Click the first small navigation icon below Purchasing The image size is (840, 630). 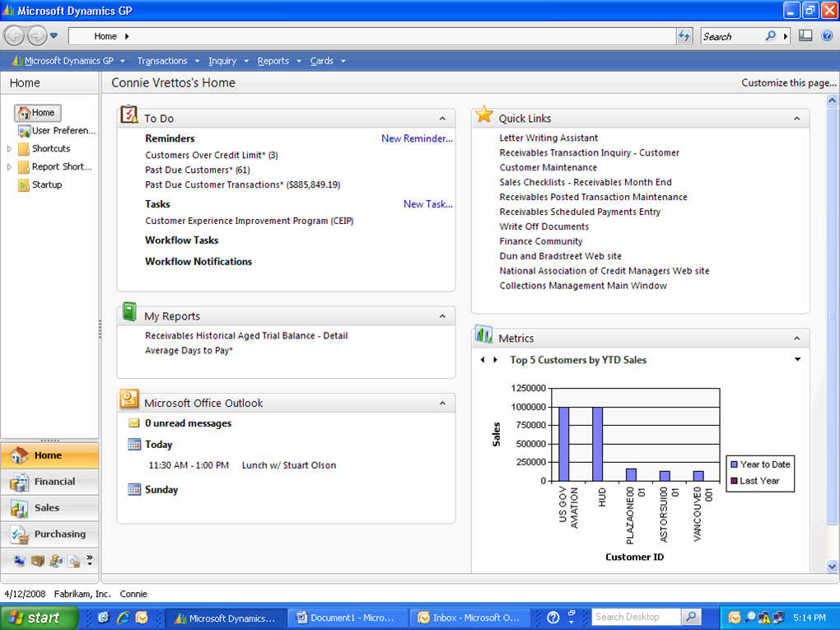pyautogui.click(x=19, y=561)
